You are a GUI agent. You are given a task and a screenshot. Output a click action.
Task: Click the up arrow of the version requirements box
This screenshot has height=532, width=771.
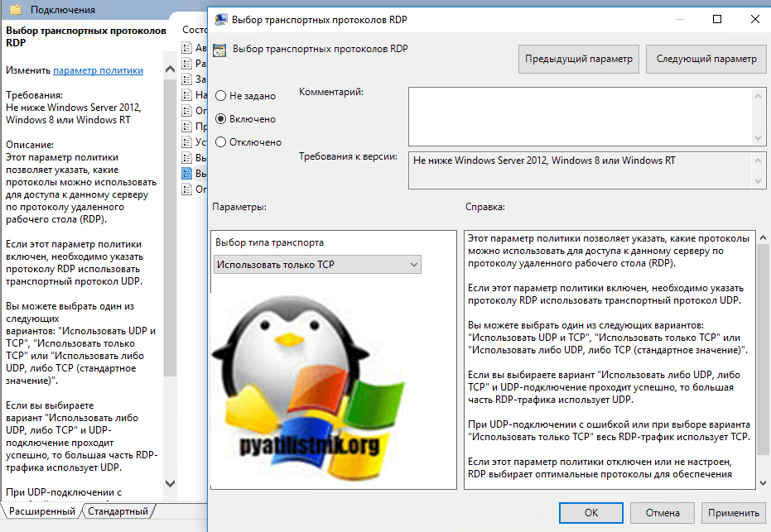[x=758, y=161]
